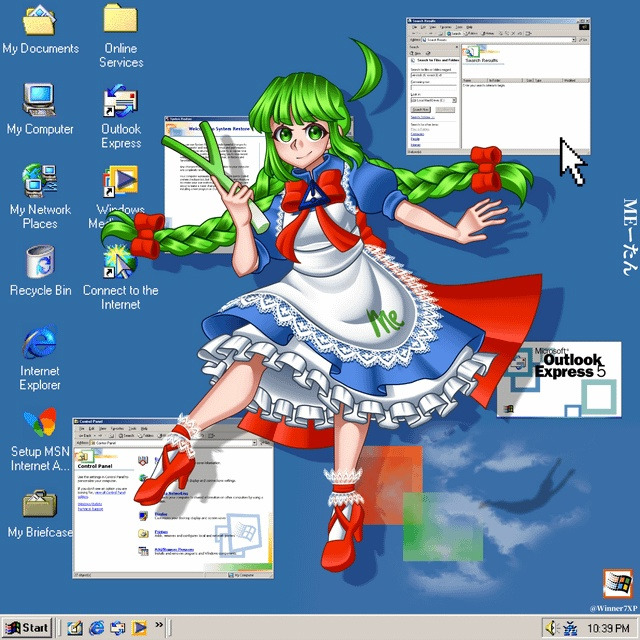Click the Computers search link
640x640 pixels.
417,134
